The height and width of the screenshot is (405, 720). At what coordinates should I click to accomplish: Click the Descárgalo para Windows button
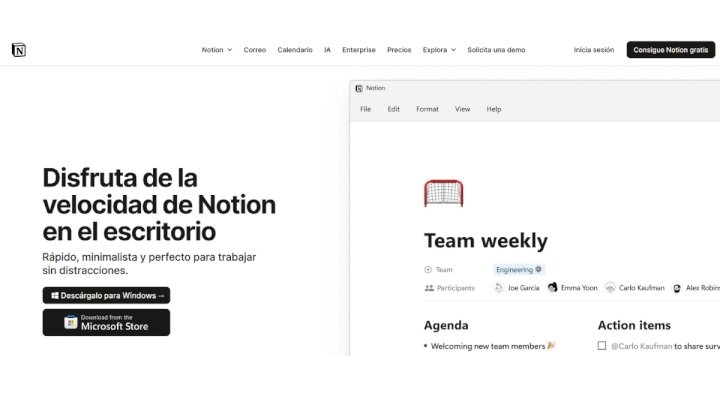tap(106, 296)
